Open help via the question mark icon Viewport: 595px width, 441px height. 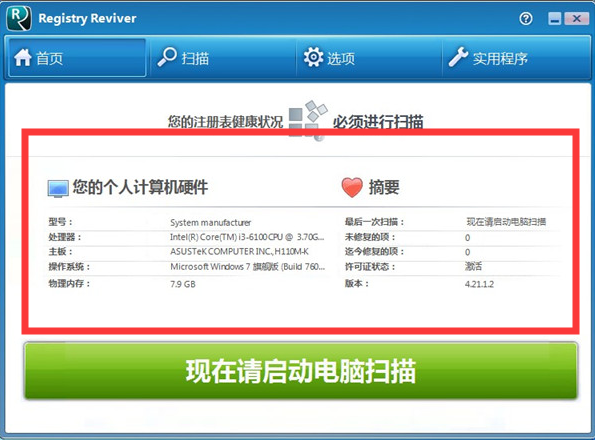(526, 18)
